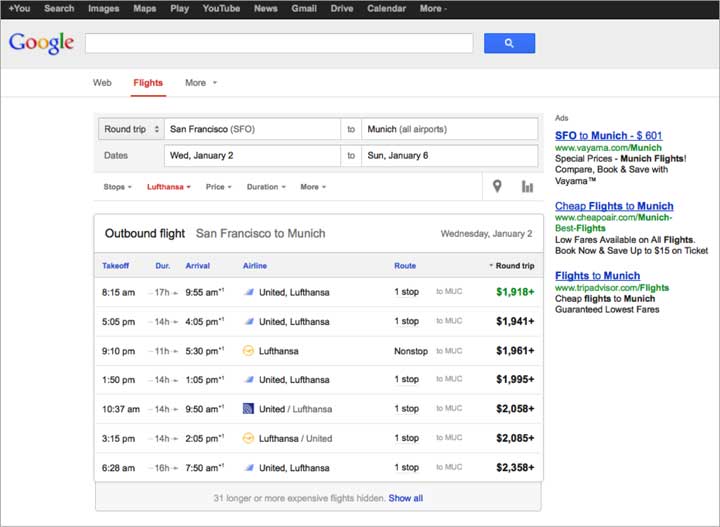
Task: Select the $2,085+ flight price
Action: point(515,438)
